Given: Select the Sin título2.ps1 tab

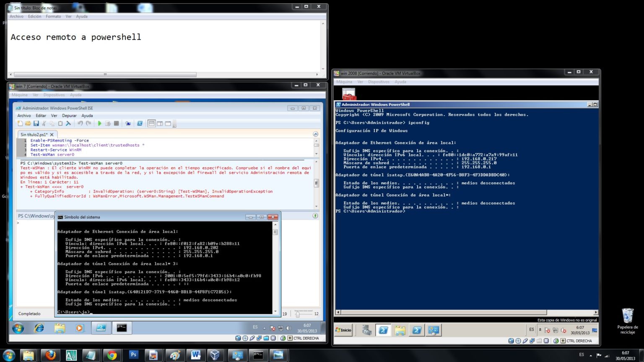Looking at the screenshot, I should click(x=34, y=134).
